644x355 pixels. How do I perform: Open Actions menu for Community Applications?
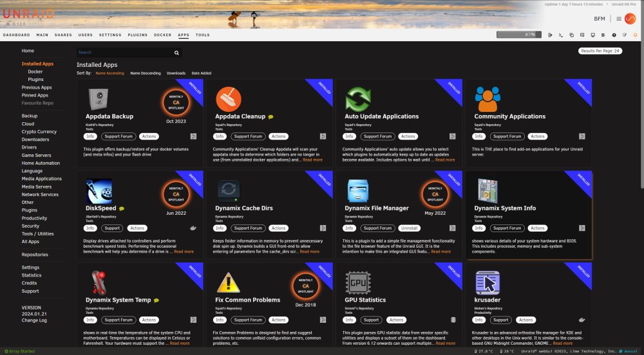pos(538,136)
